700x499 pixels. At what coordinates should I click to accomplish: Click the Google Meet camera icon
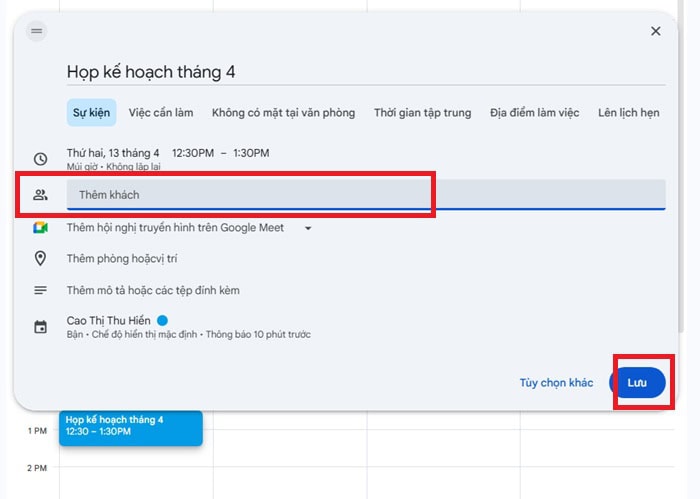pyautogui.click(x=40, y=228)
